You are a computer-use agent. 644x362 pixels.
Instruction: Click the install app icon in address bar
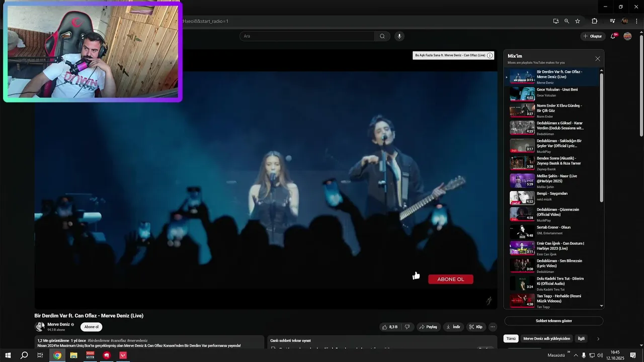[x=555, y=21]
